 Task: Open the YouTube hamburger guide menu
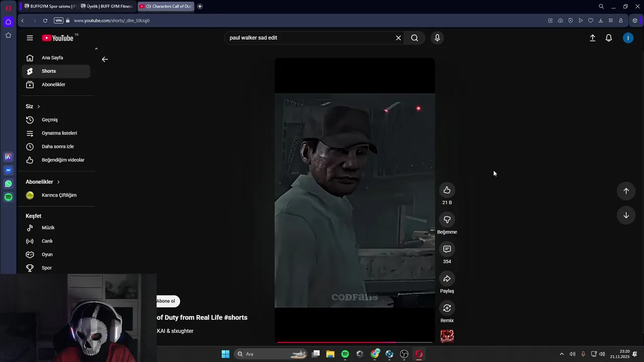point(30,38)
